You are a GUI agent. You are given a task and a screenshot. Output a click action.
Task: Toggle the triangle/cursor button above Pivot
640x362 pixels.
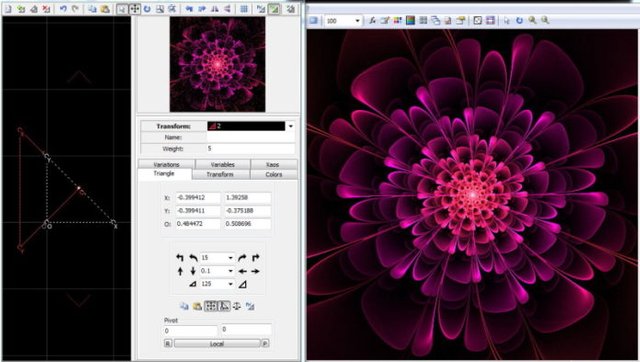coord(224,306)
